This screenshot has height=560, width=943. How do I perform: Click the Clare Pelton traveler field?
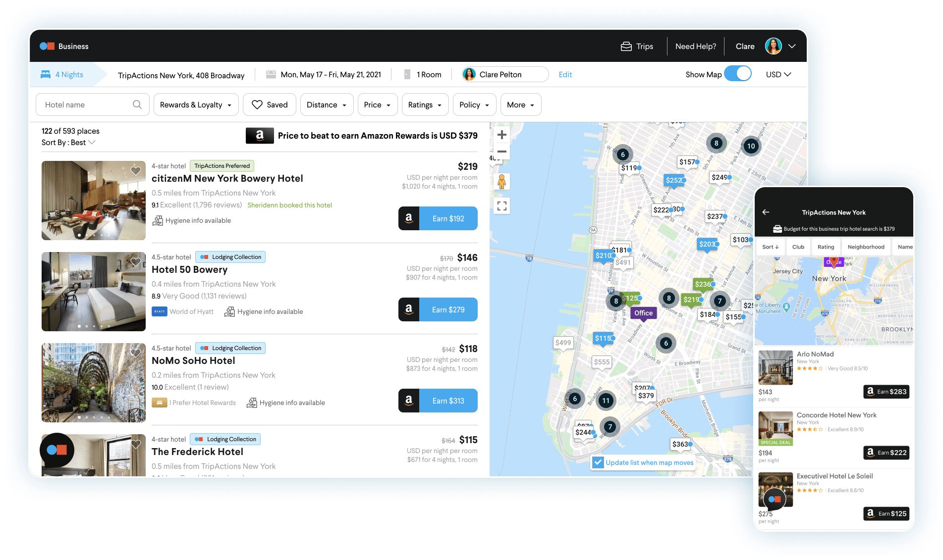coord(505,74)
